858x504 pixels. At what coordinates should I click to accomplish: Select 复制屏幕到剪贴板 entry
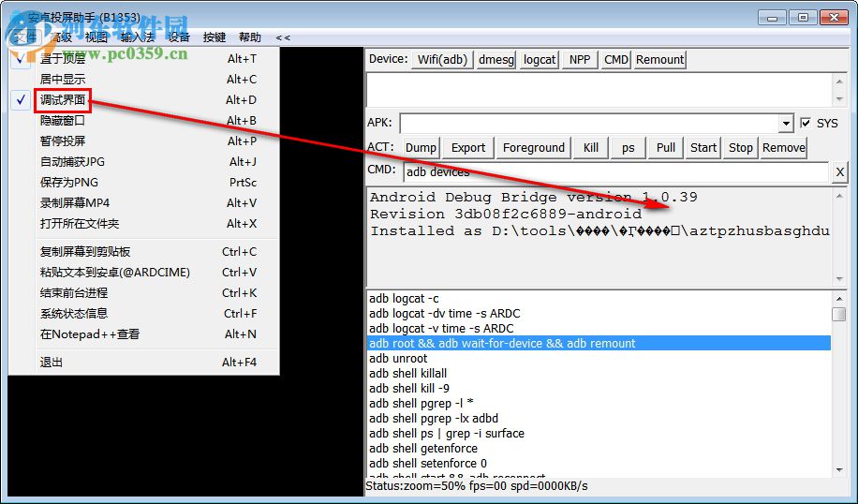coord(144,252)
